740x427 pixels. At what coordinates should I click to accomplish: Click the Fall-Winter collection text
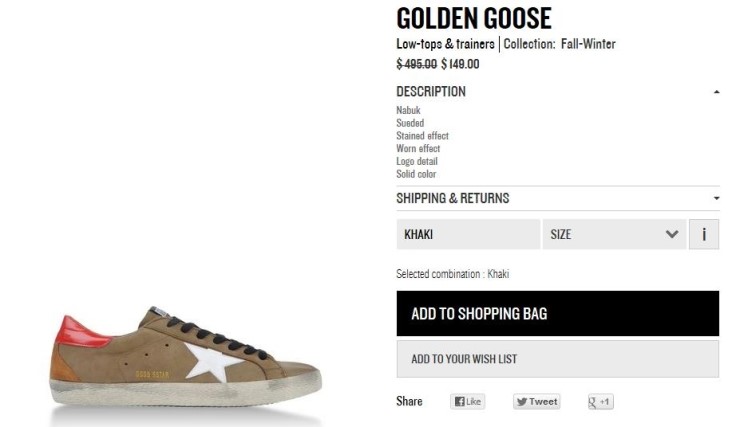click(589, 44)
